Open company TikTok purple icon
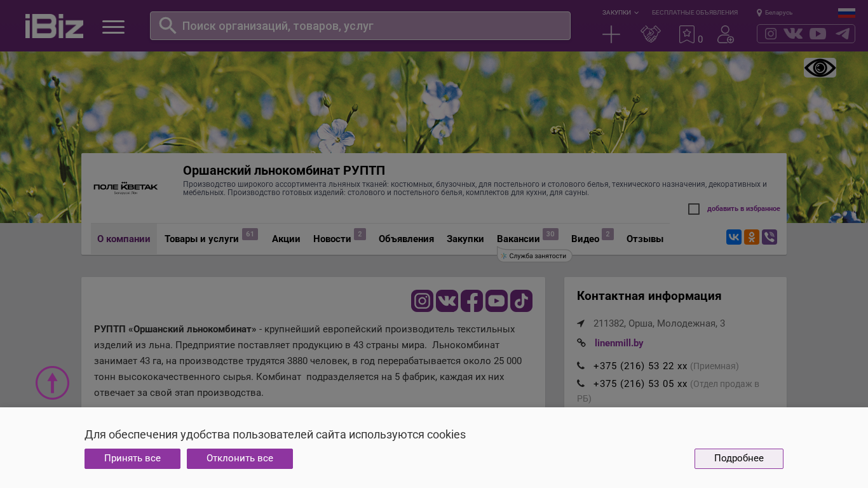The width and height of the screenshot is (868, 488). point(521,301)
